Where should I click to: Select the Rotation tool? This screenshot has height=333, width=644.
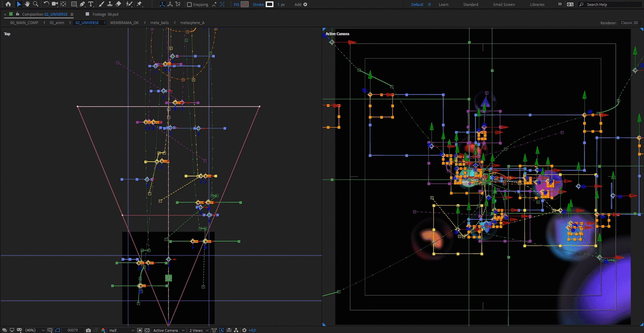point(47,4)
